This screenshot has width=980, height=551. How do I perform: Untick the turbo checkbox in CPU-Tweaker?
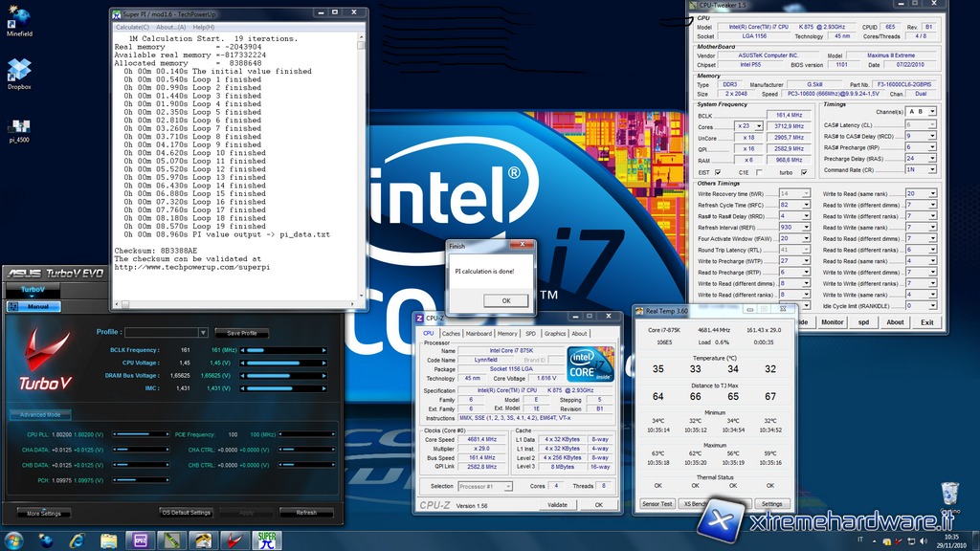(x=803, y=172)
